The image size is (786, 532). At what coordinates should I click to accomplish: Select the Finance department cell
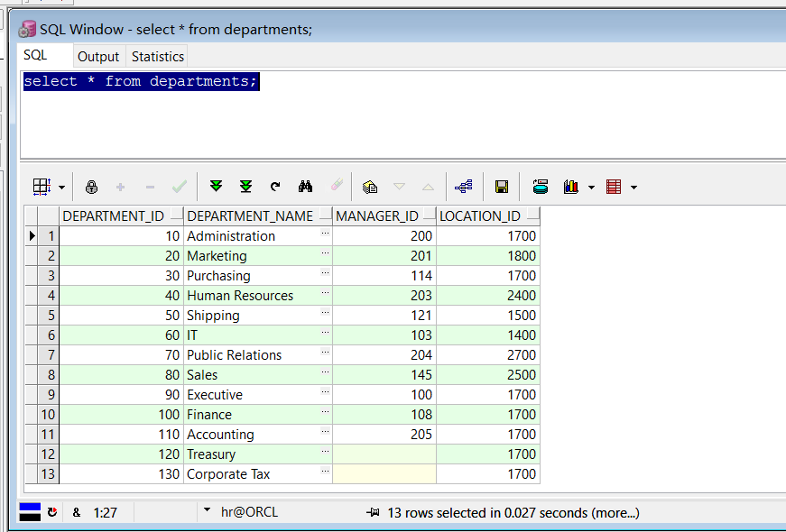(258, 414)
